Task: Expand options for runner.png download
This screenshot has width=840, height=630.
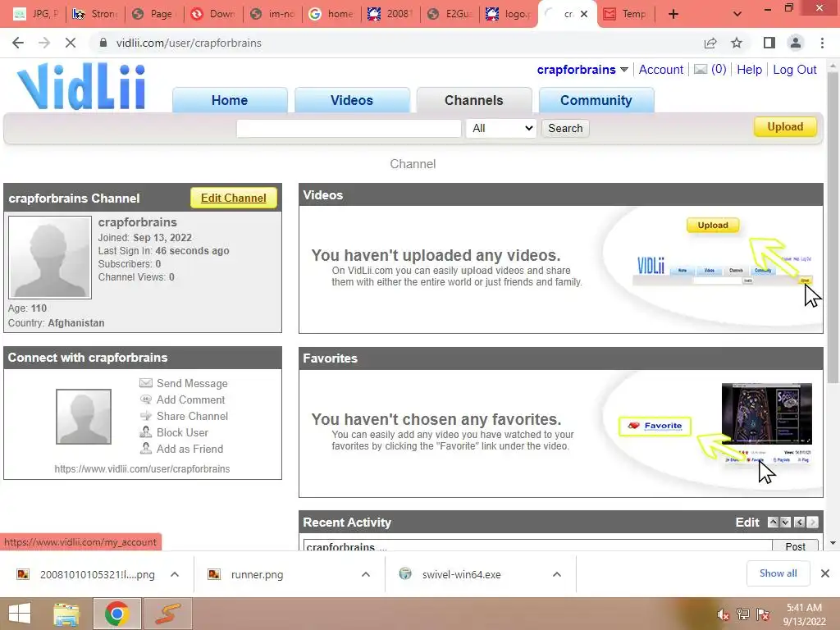Action: point(366,574)
